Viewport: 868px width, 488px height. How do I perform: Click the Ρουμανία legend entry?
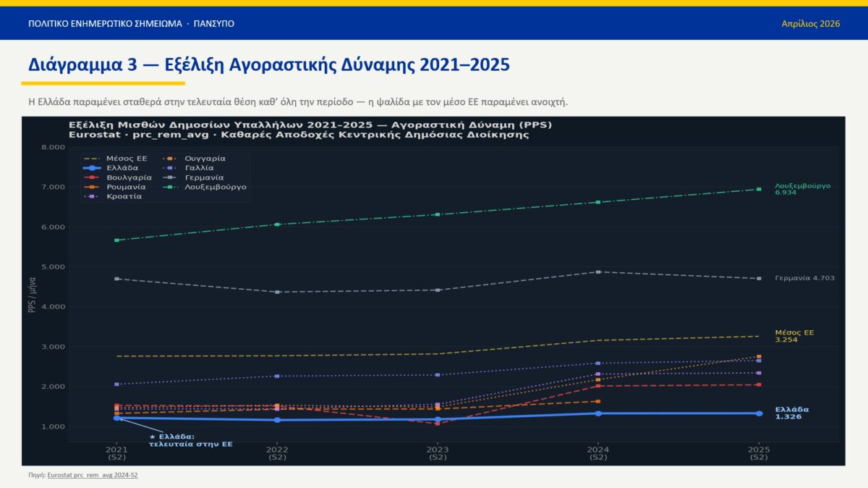pyautogui.click(x=125, y=187)
